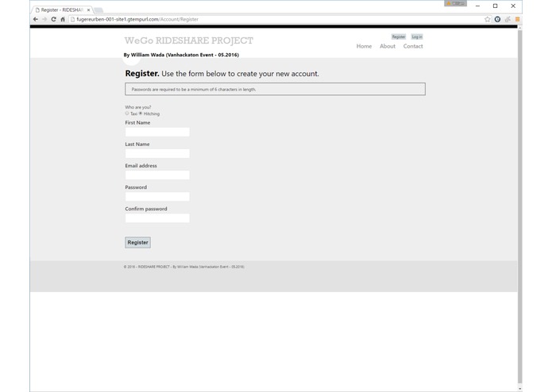552x392 pixels.
Task: Click the Last Name input field
Action: 157,153
